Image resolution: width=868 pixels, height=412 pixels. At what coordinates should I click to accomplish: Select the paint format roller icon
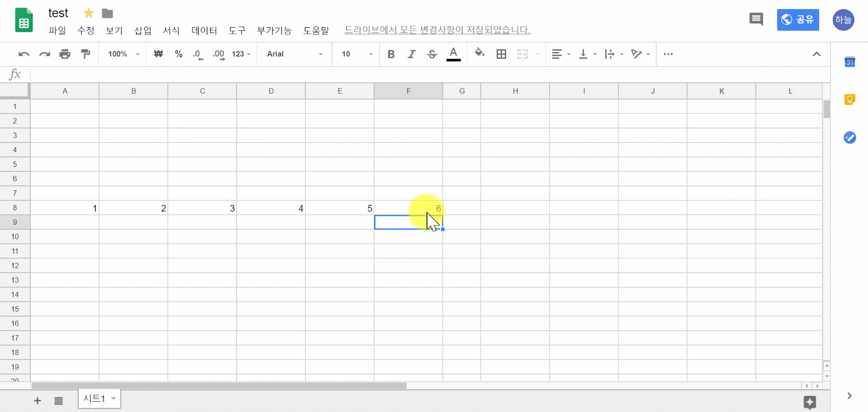tap(85, 54)
